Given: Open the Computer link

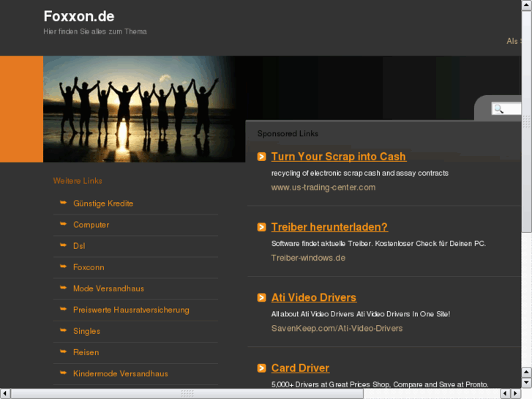Looking at the screenshot, I should click(x=91, y=225).
